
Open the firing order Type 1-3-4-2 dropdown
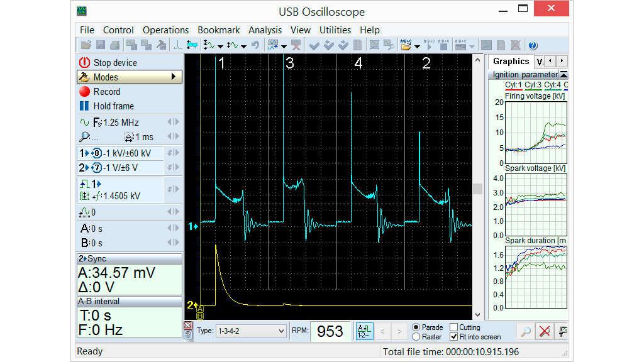pos(251,331)
